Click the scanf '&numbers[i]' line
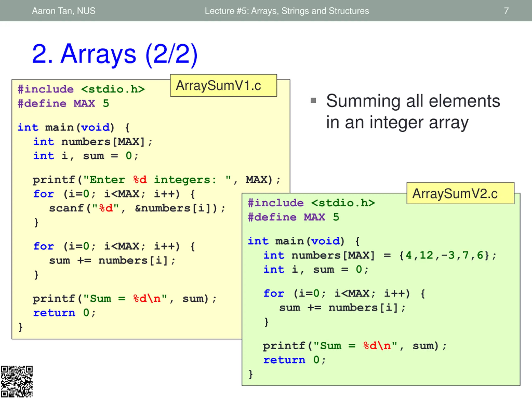This screenshot has height=399, width=532. [137, 208]
